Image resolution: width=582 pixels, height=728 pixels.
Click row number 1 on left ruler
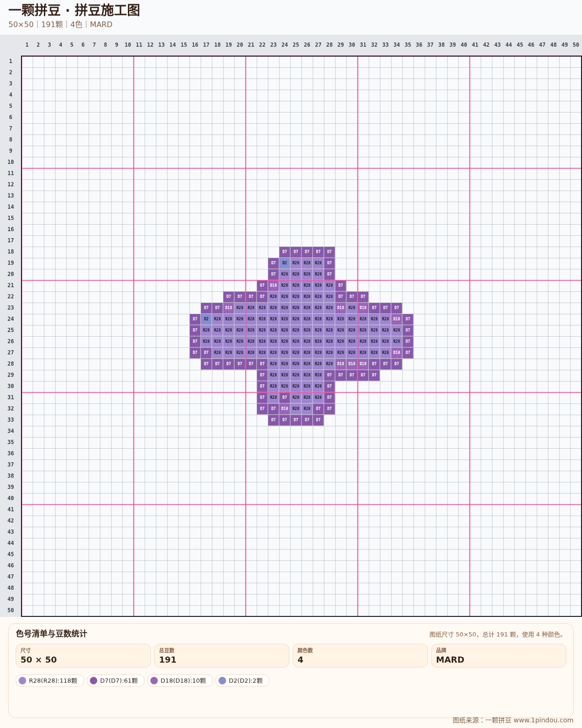pos(11,61)
